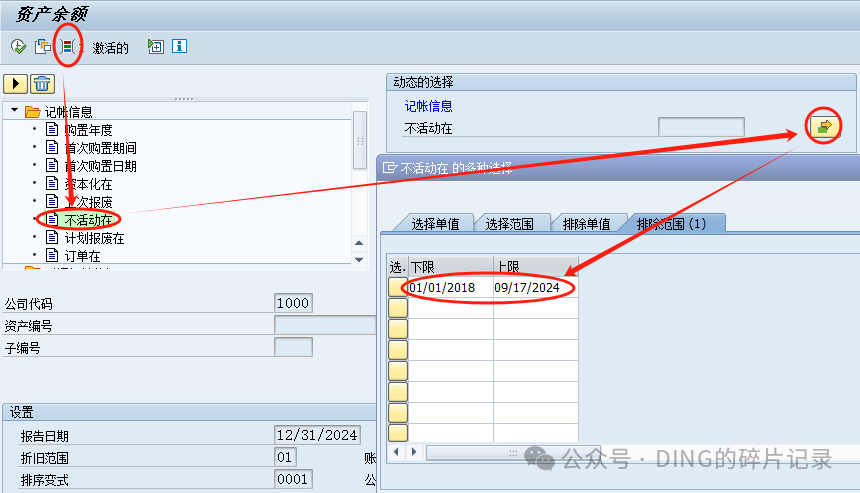Image resolution: width=860 pixels, height=493 pixels.
Task: Switch to 选择单值 tab
Action: (x=435, y=224)
